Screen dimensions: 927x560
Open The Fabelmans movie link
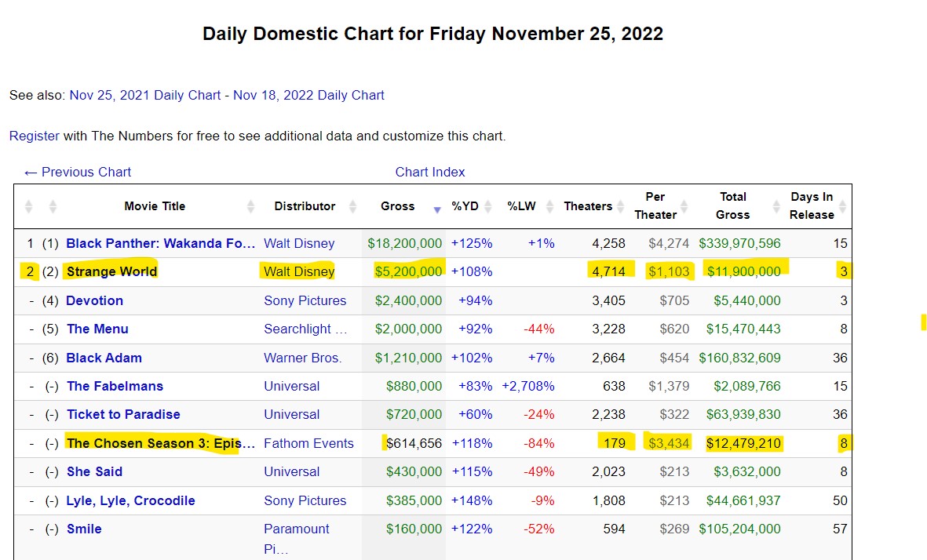(x=115, y=386)
